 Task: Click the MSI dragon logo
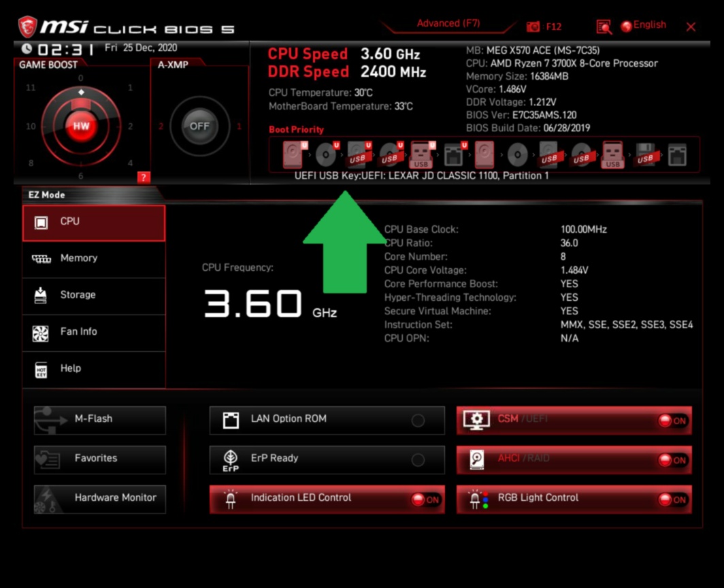27,27
